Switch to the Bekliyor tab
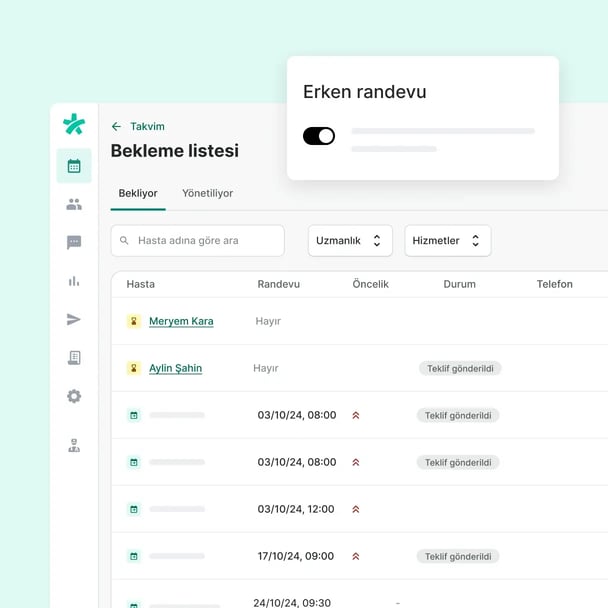608x608 pixels. pos(138,193)
